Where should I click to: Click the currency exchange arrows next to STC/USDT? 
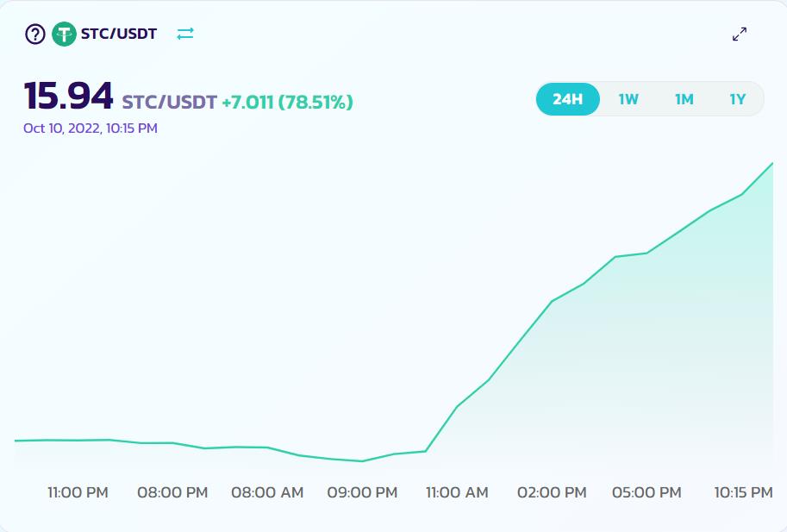[185, 34]
